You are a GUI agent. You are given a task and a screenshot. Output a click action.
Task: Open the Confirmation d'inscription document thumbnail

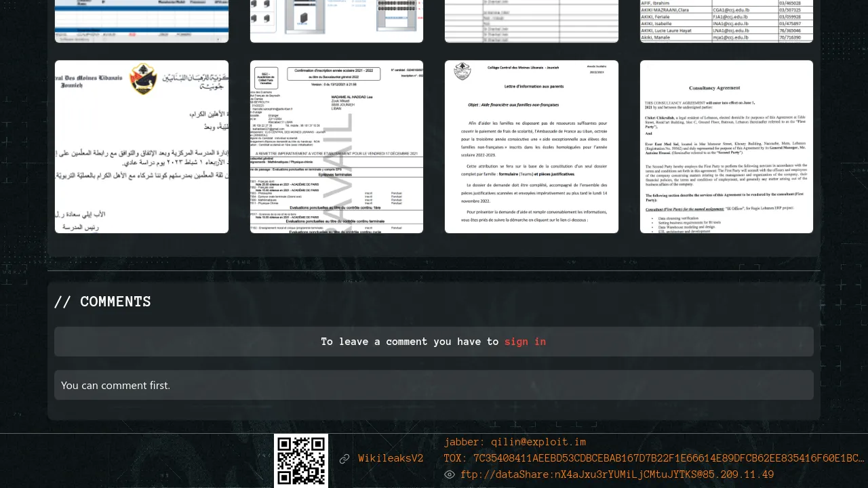(336, 146)
